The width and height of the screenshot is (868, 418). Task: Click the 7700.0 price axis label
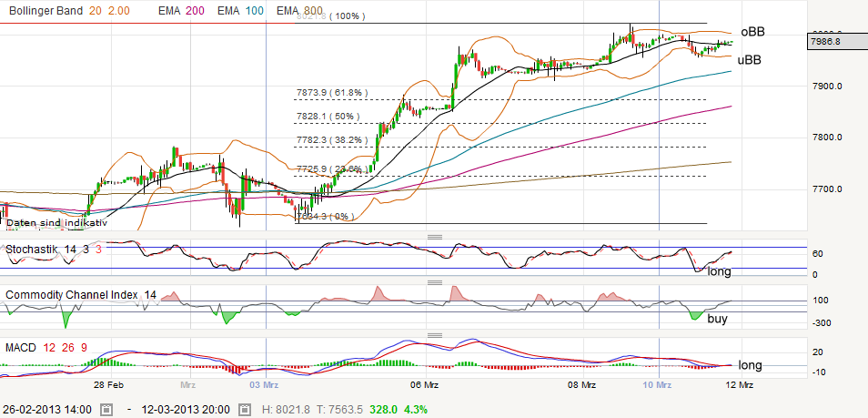[x=828, y=189]
